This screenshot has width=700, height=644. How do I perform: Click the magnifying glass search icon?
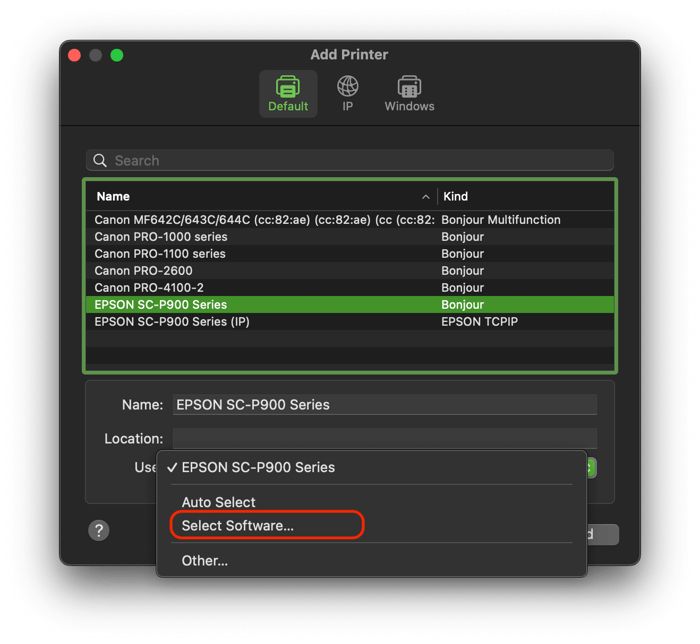click(x=100, y=160)
